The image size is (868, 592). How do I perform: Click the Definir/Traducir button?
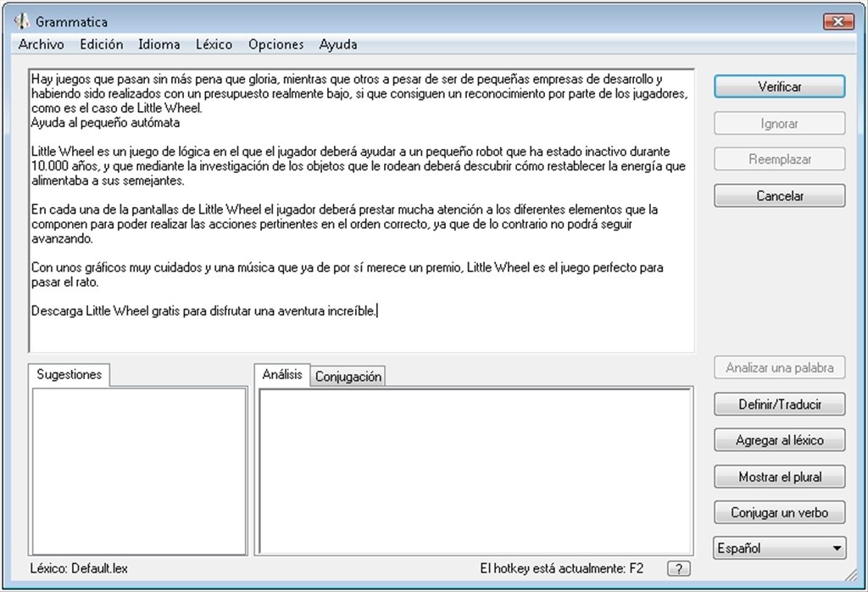click(x=780, y=405)
